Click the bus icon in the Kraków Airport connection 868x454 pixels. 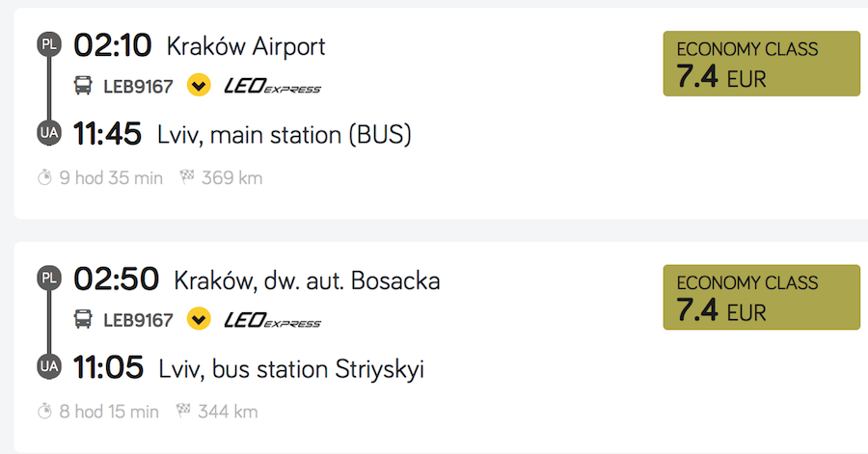tap(84, 86)
